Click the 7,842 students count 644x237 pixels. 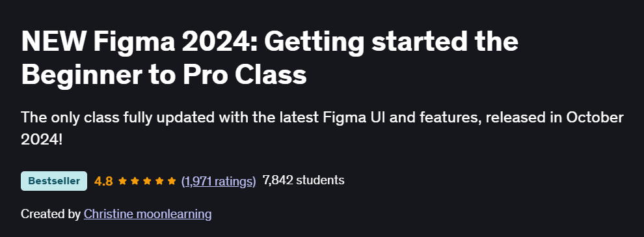[x=303, y=180]
